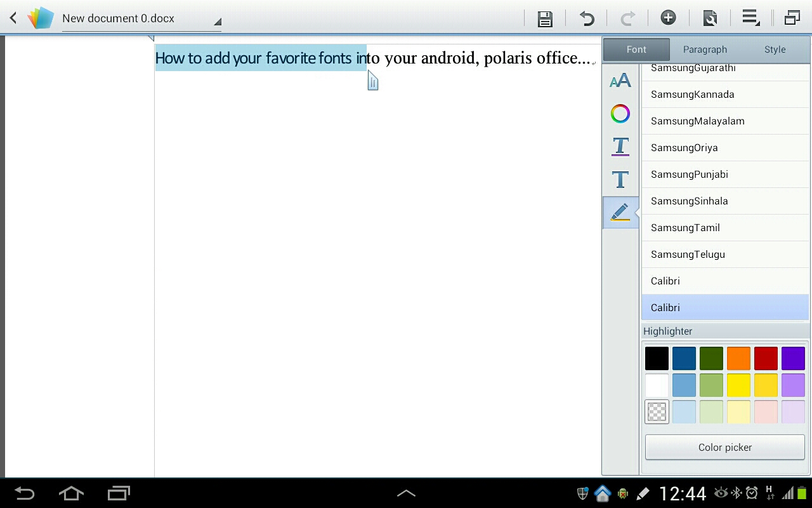Choose the SamsungTamil font
The width and height of the screenshot is (812, 508).
pos(725,227)
